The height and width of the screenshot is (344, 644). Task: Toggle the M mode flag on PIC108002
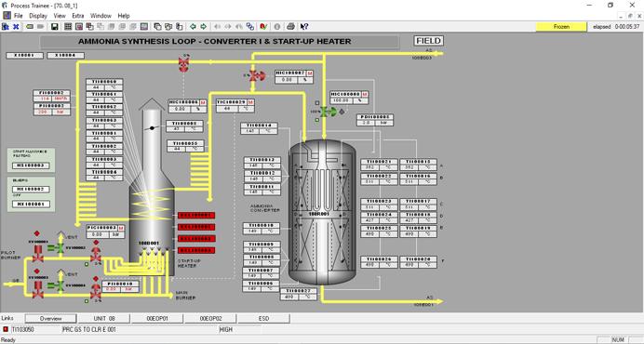pyautogui.click(x=121, y=228)
